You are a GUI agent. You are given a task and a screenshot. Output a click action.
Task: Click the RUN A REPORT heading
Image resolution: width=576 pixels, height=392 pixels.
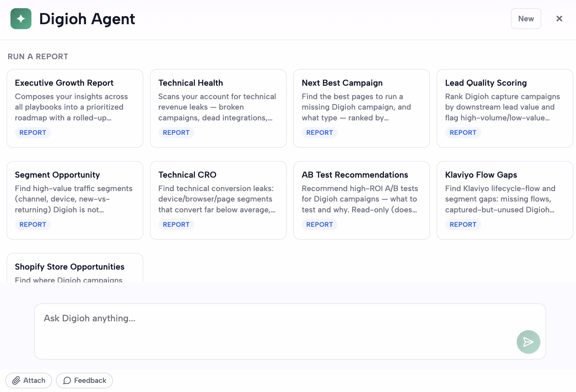click(38, 57)
